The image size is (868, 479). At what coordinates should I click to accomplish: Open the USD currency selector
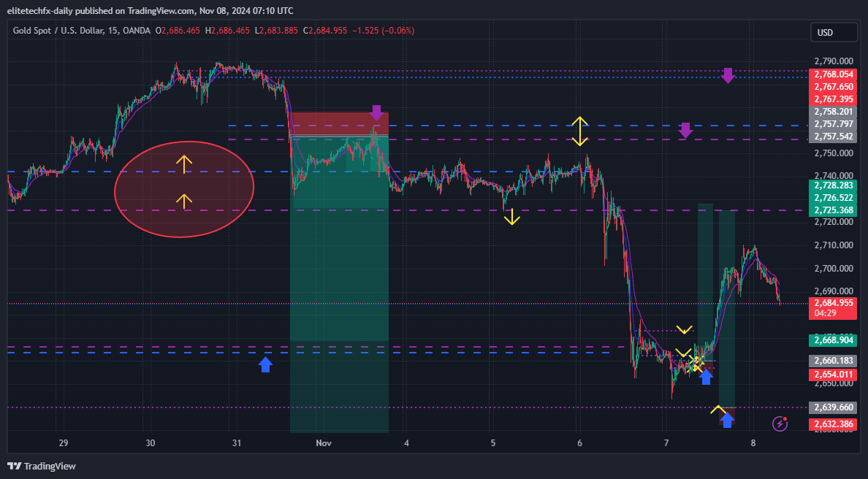point(834,33)
